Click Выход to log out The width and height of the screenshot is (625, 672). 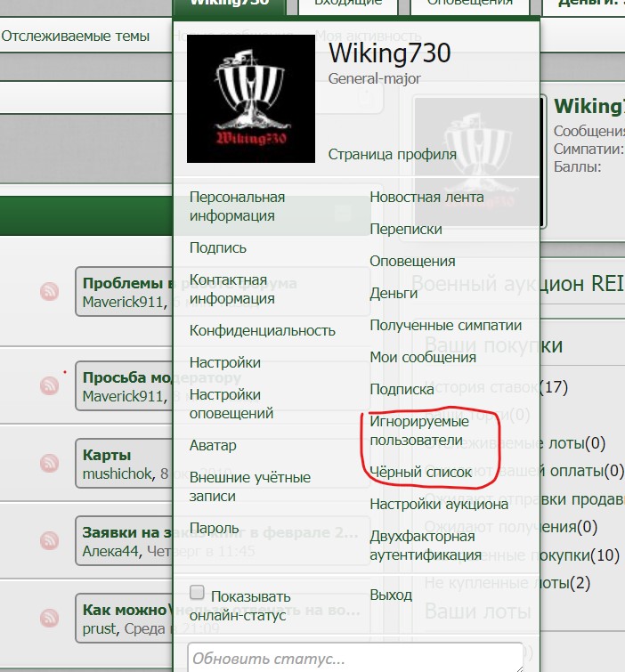pos(391,595)
